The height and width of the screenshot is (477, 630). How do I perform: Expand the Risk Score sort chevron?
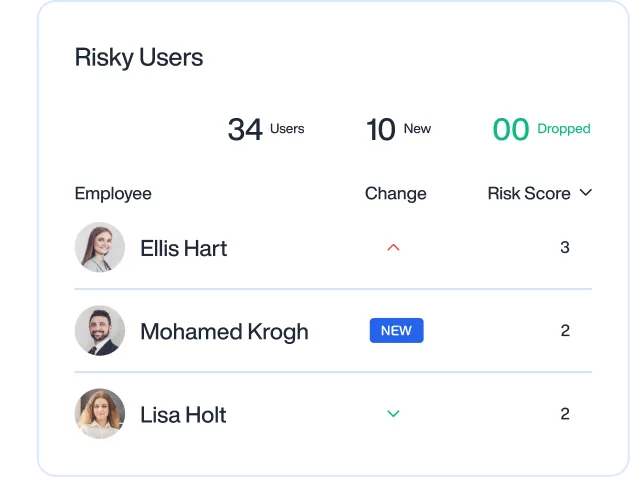click(x=586, y=193)
